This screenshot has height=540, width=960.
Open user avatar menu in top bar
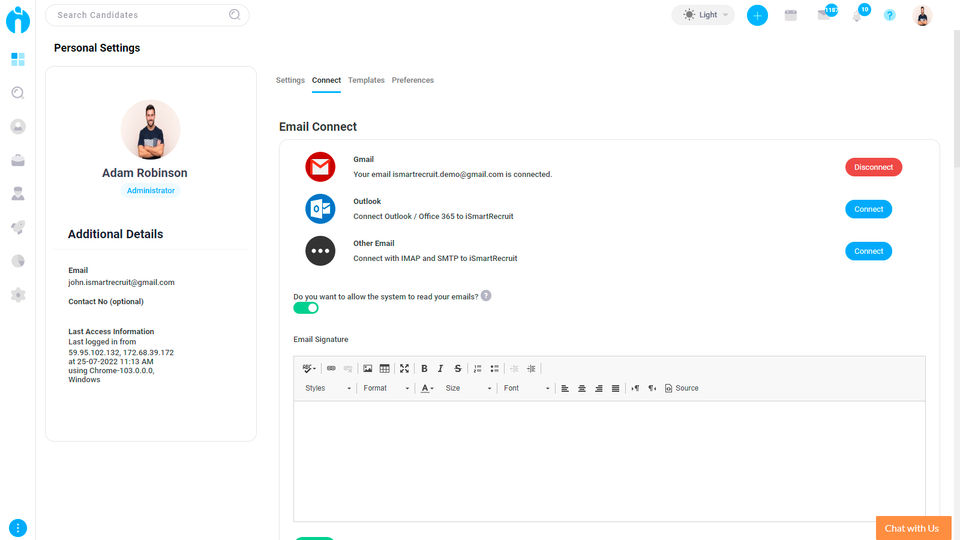click(x=922, y=15)
